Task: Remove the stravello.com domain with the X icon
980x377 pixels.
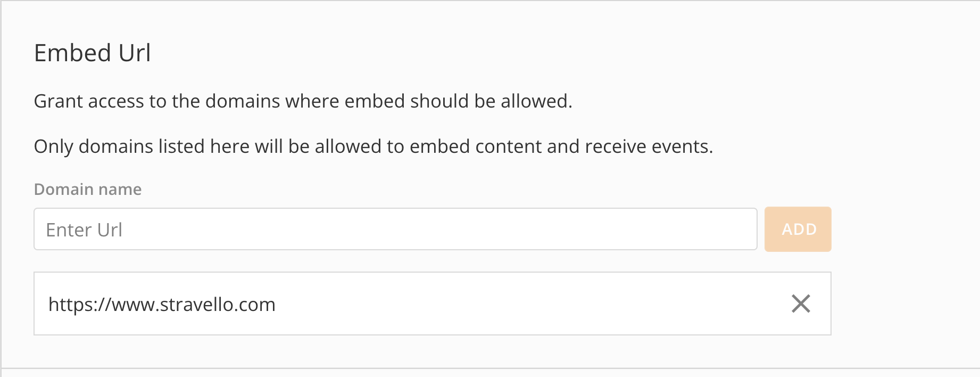Action: tap(801, 304)
